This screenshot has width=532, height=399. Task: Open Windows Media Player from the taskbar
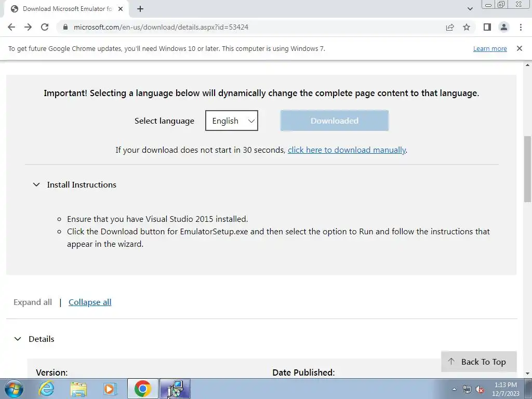[110, 389]
